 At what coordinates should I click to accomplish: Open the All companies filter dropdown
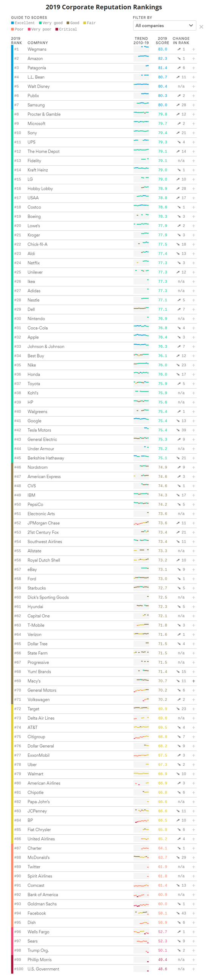click(x=164, y=25)
